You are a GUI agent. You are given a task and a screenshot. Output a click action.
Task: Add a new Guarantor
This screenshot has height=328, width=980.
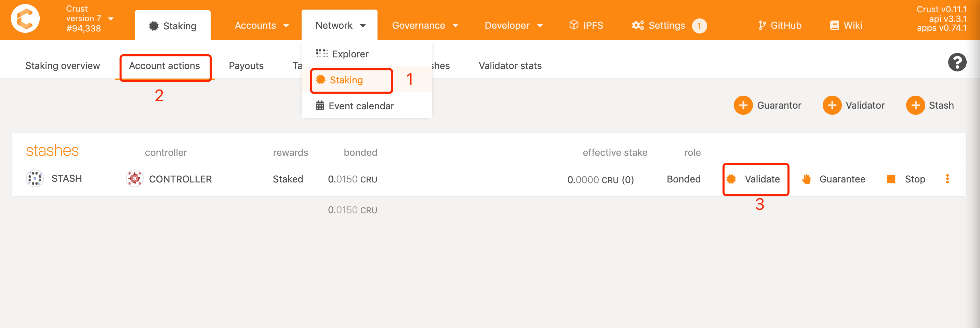click(767, 105)
